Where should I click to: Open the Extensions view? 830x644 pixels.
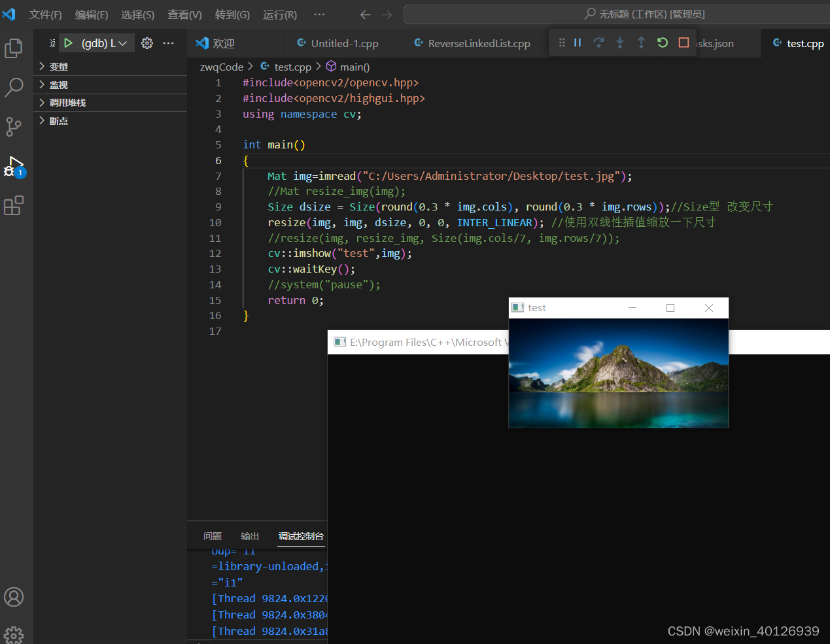coord(14,206)
